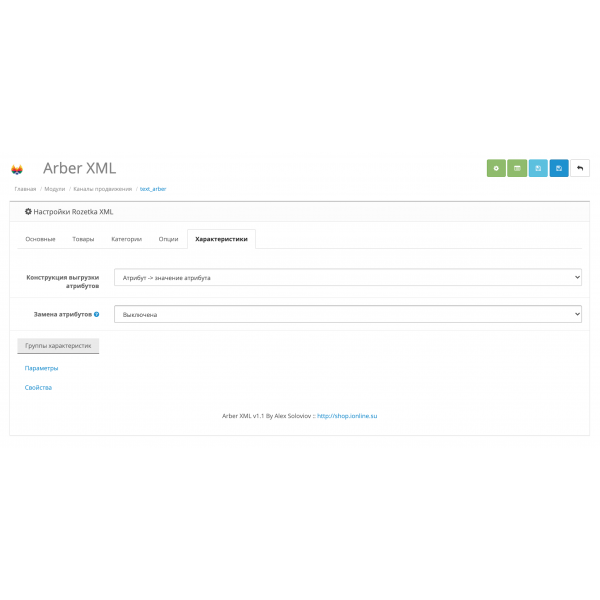Open the http://shop.ionline.su footer link
Screen dimensions: 600x600
(x=347, y=416)
